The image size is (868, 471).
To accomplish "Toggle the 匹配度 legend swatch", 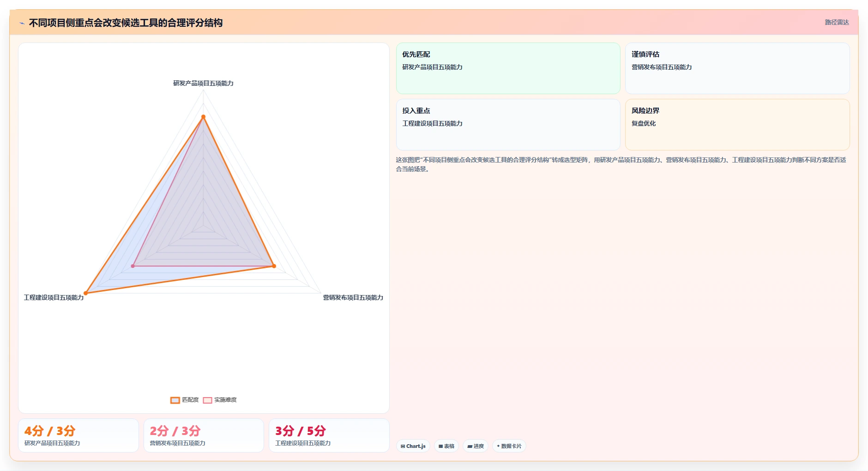I will [x=175, y=400].
